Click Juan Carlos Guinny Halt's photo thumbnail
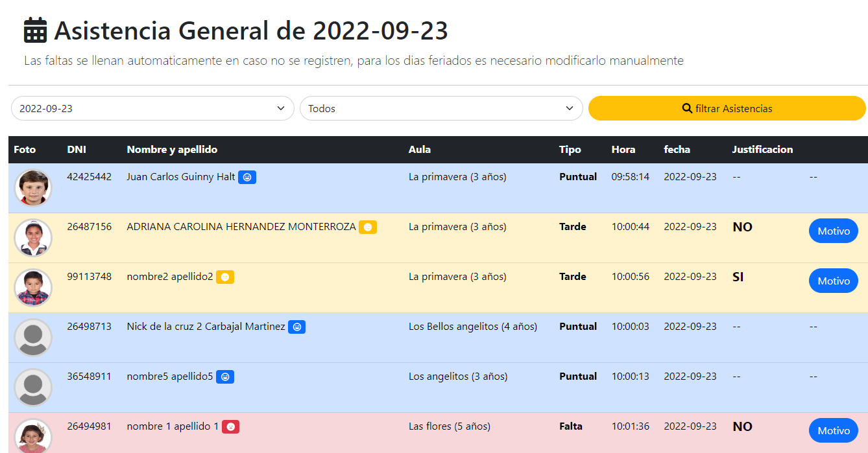 coord(33,187)
